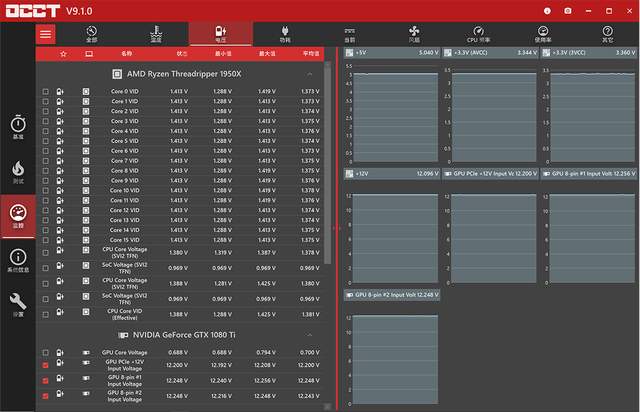Image resolution: width=640 pixels, height=412 pixels.
Task: Show the CPU frequency gauge tab
Action: tap(479, 35)
